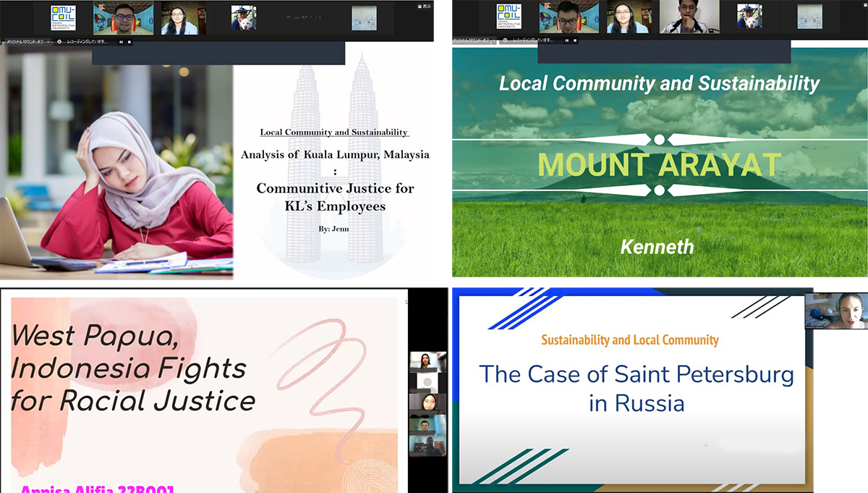Select OMU-COIL logo tile in Kuala Lumpur window

(62, 17)
